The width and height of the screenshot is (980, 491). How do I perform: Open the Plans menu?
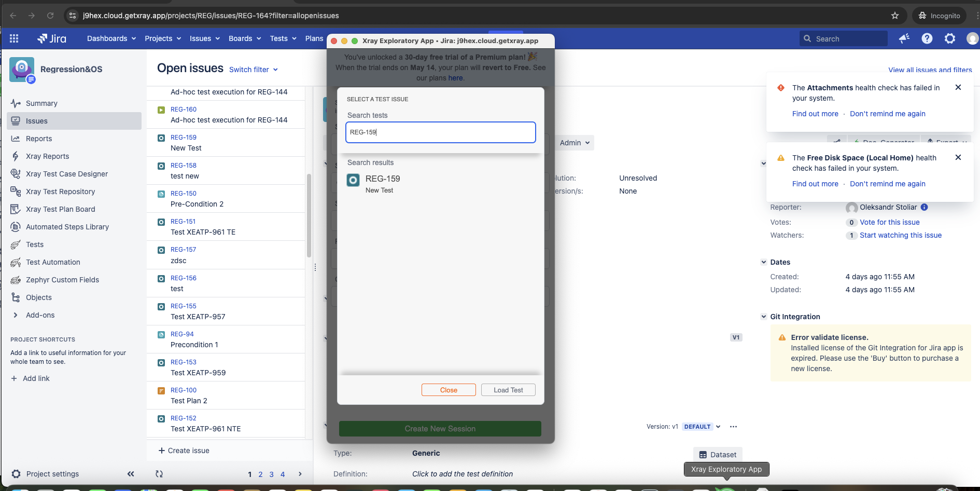pos(314,38)
